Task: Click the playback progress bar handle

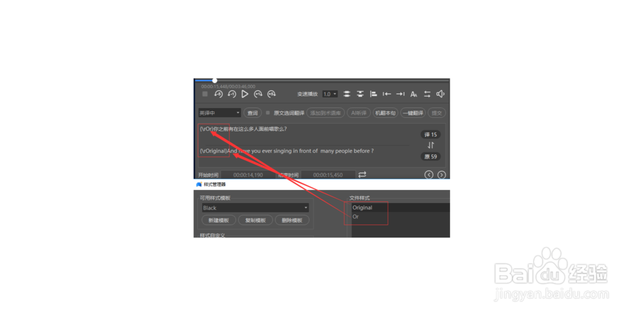Action: coord(215,80)
